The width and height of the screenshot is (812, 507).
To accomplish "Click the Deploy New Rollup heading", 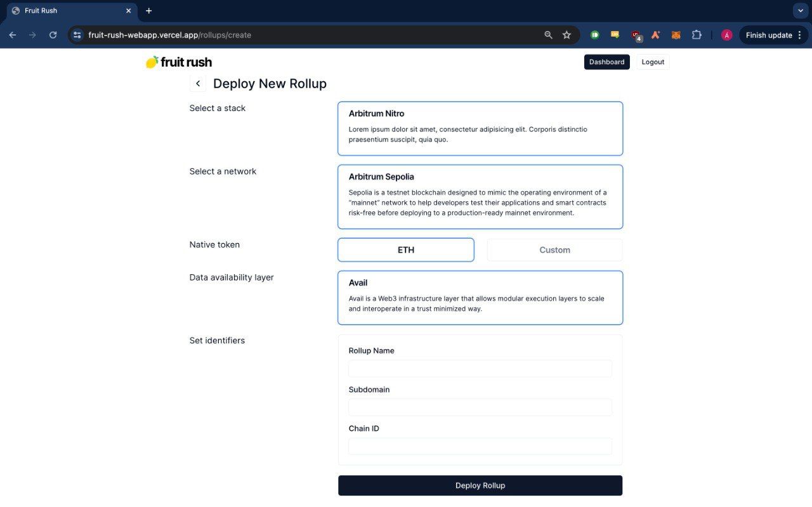I will pos(270,84).
